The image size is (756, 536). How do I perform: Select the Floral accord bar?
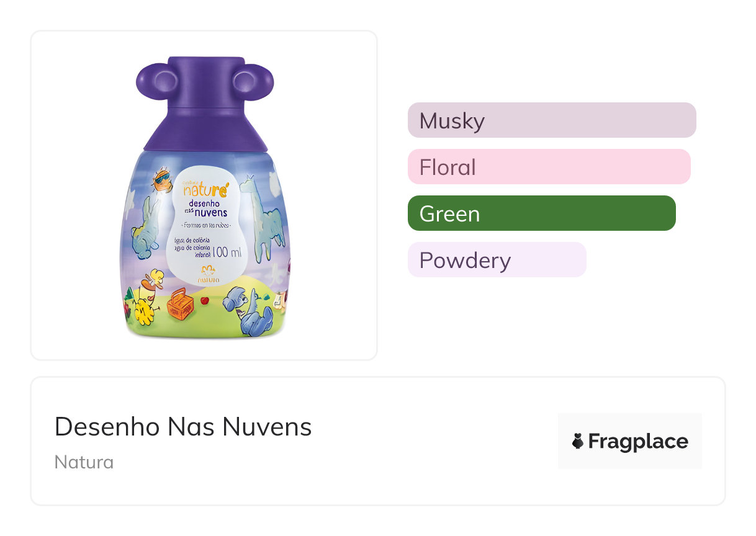coord(549,167)
